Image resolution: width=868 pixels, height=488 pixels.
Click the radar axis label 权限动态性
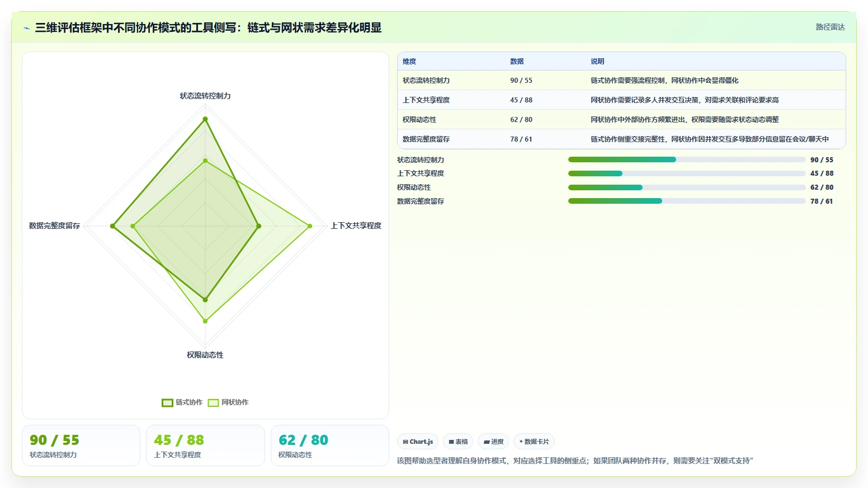coord(205,355)
